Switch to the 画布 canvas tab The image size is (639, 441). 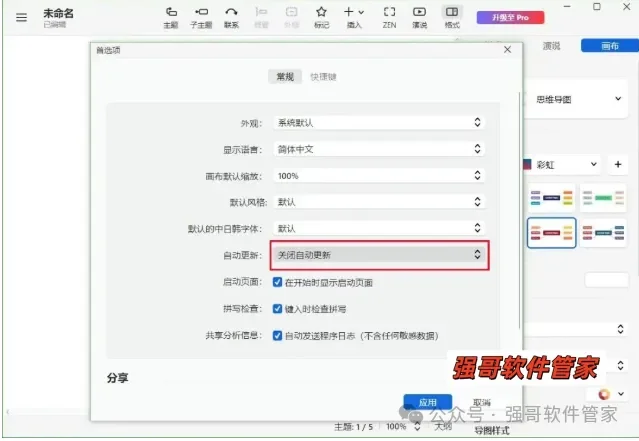(x=610, y=46)
